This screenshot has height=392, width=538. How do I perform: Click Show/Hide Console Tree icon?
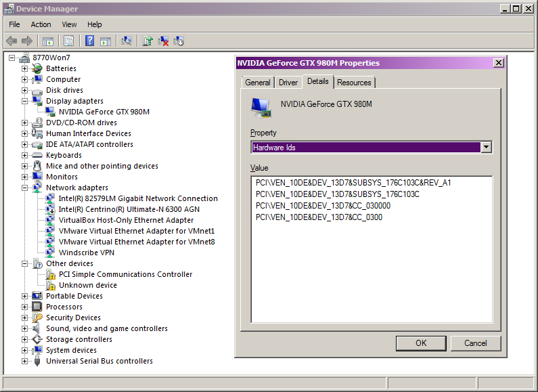click(x=48, y=41)
